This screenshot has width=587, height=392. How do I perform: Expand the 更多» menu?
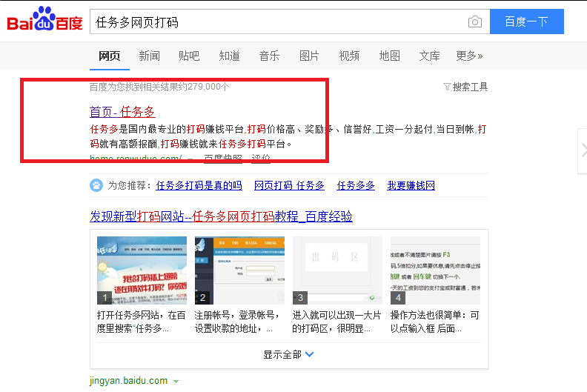tap(469, 56)
